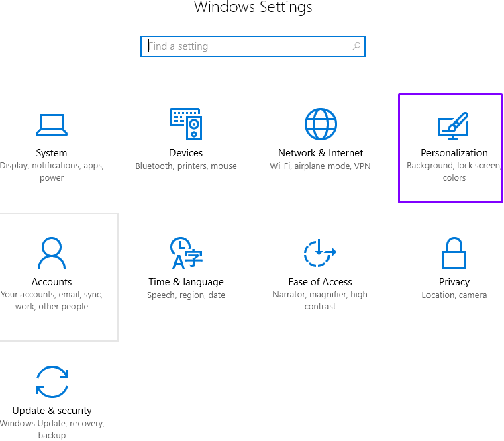This screenshot has width=504, height=441.
Task: Open the "Network & Internet" title link
Action: tap(320, 153)
